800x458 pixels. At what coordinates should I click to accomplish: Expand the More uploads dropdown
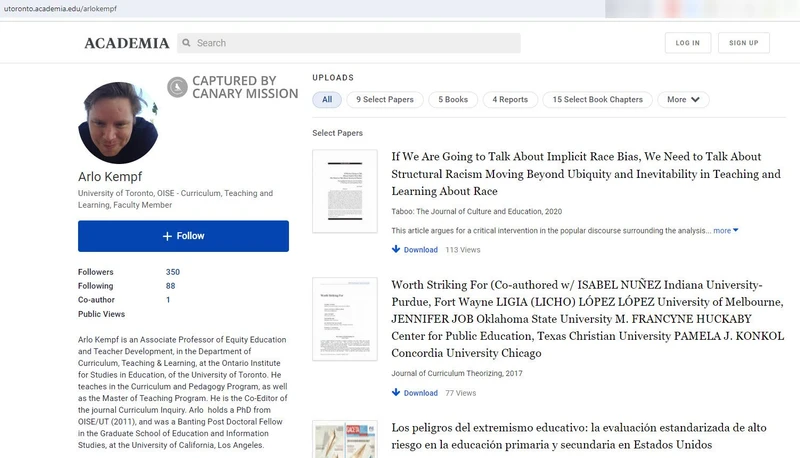tap(683, 99)
